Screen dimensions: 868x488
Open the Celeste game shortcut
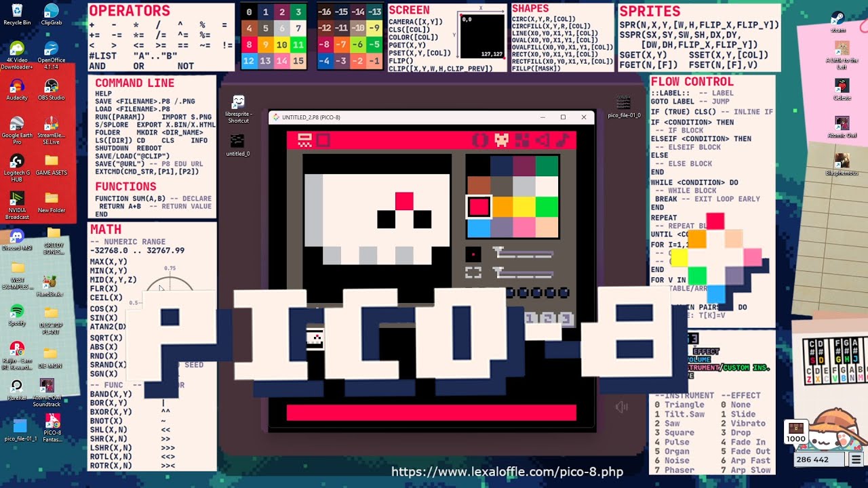(x=842, y=89)
